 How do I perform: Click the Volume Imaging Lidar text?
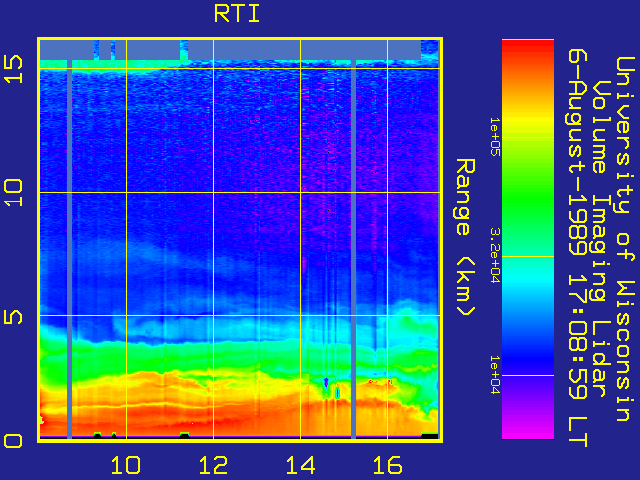(x=600, y=239)
